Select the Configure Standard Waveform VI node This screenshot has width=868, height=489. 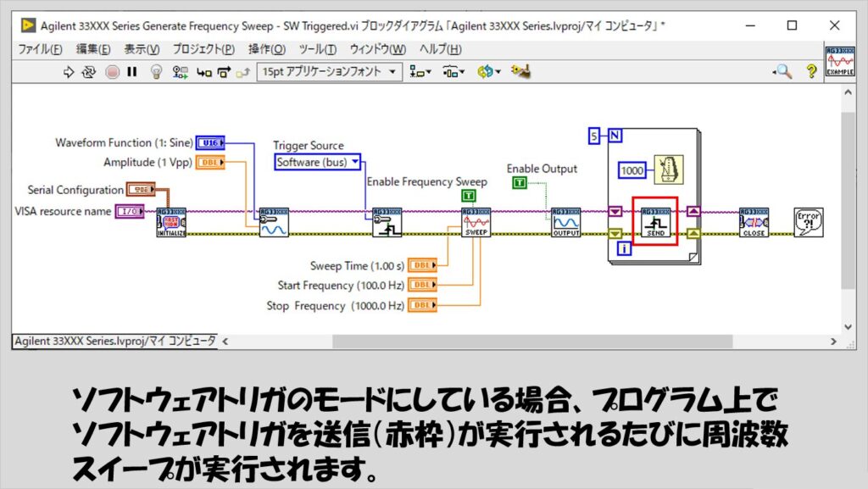[274, 222]
